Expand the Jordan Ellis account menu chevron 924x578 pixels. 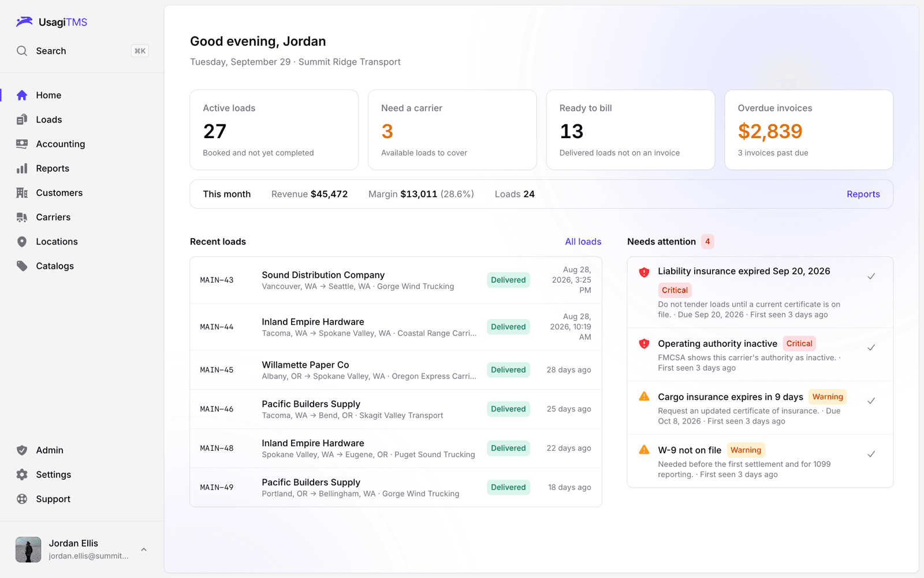(144, 550)
